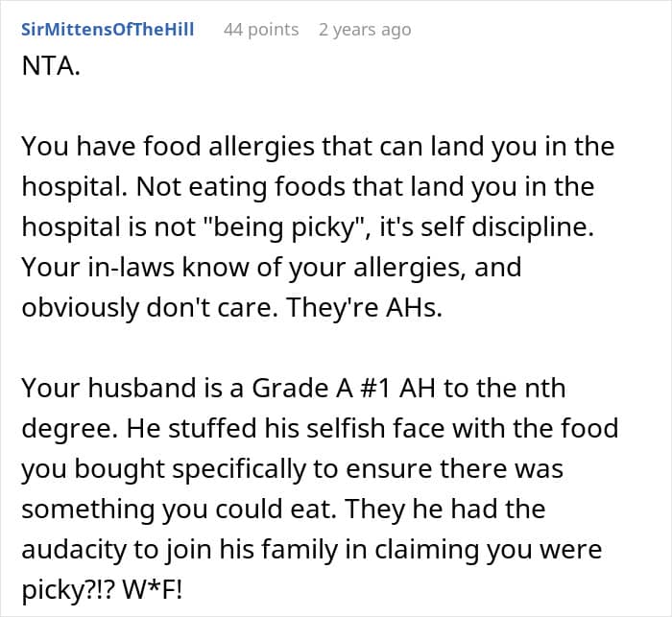This screenshot has width=672, height=617.
Task: Click the line starting "hospital. Not eating foods"
Action: pos(307,186)
